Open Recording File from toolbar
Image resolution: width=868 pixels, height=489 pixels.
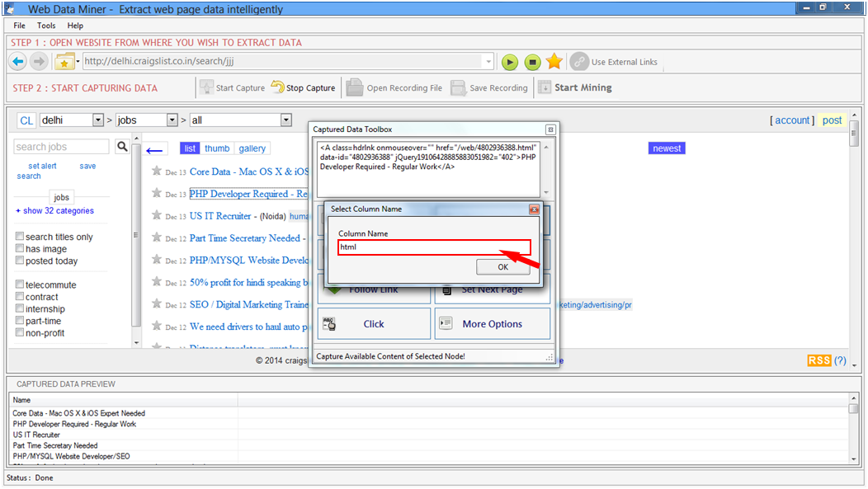click(394, 87)
